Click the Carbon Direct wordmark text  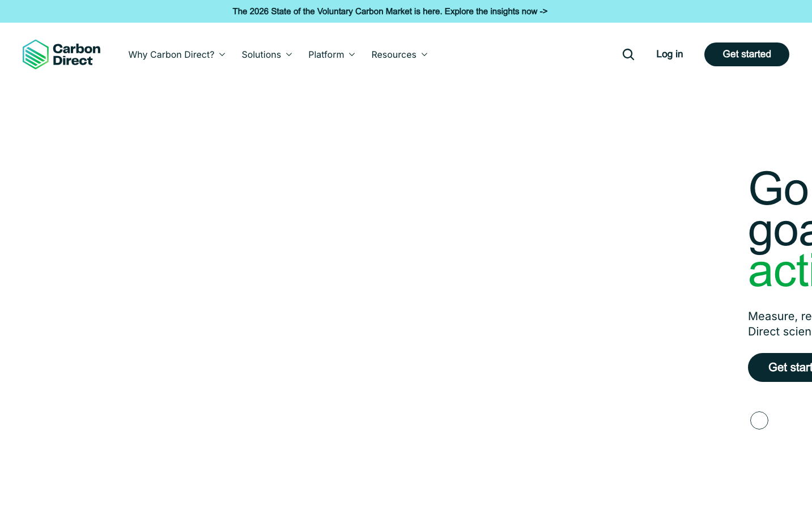76,54
